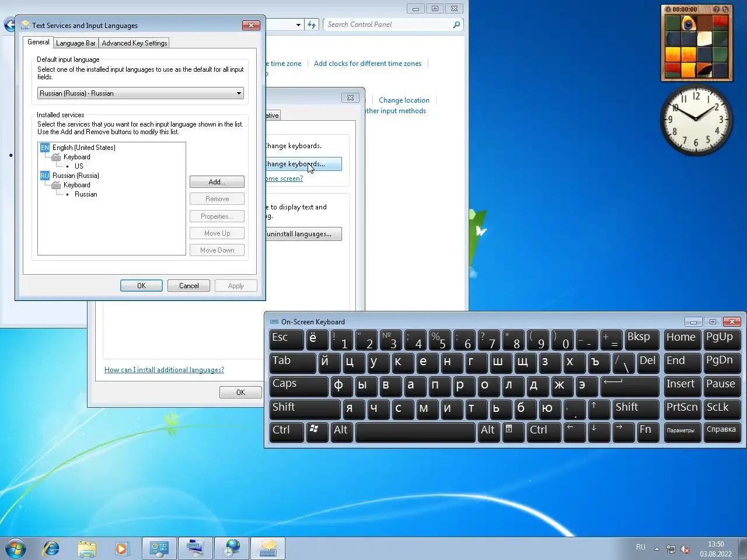Click the Bksp key on keyboard
Image resolution: width=747 pixels, height=560 pixels.
(x=641, y=339)
